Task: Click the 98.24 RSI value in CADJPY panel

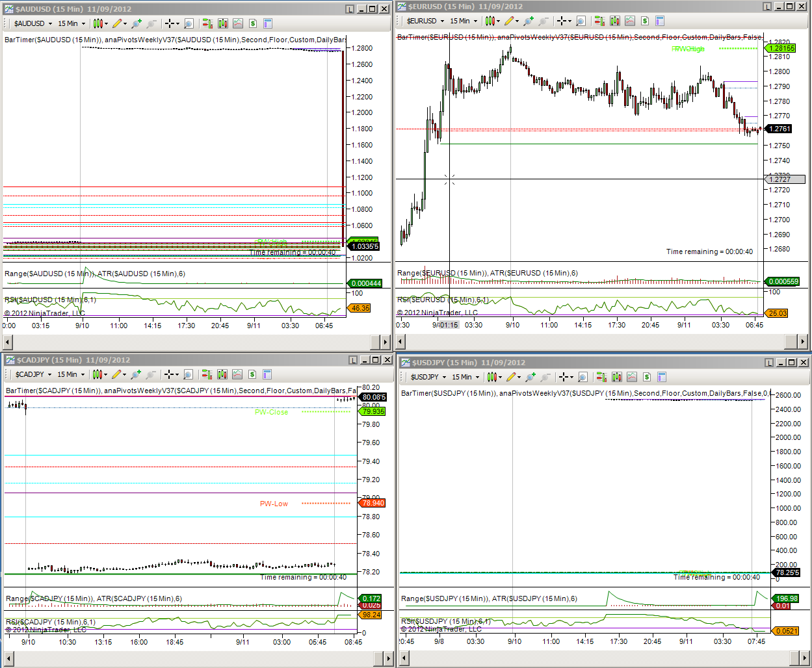Action: (x=371, y=615)
